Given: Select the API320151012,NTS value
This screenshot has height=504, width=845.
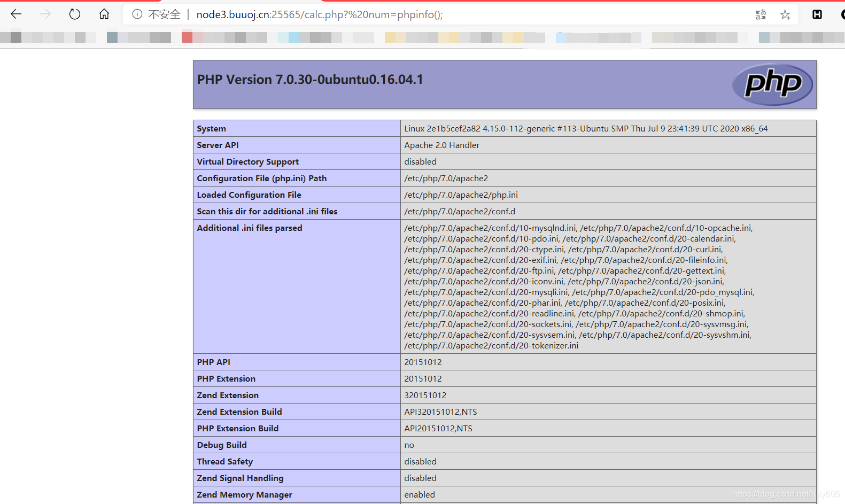Looking at the screenshot, I should coord(440,412).
